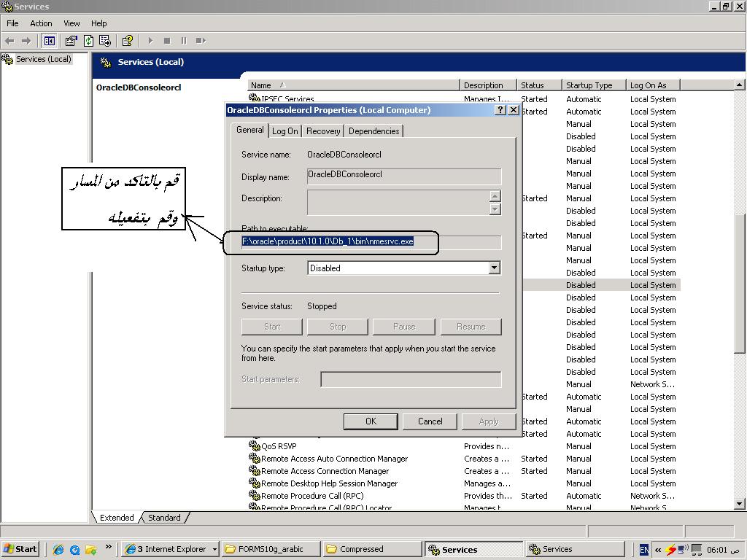The width and height of the screenshot is (747, 560).
Task: Click the Help toolbar icon
Action: (x=128, y=41)
